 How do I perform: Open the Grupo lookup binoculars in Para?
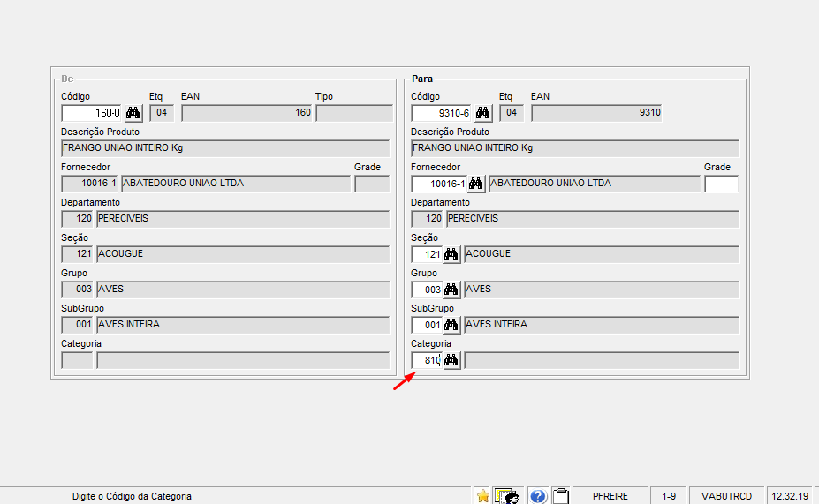[451, 290]
